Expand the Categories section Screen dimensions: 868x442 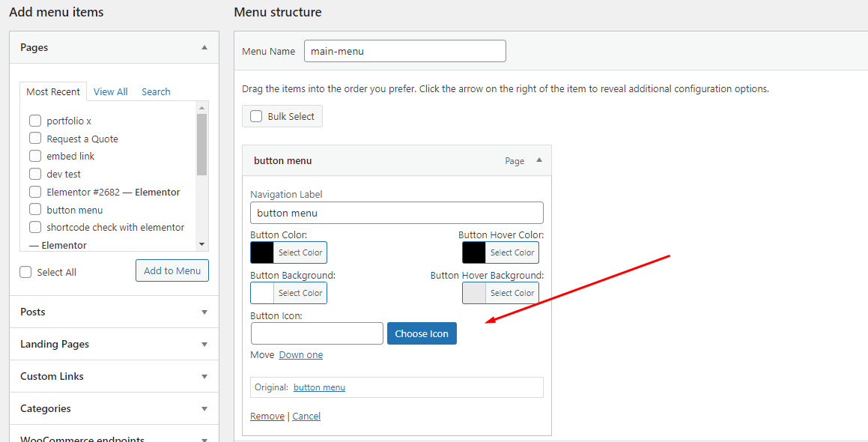click(204, 408)
